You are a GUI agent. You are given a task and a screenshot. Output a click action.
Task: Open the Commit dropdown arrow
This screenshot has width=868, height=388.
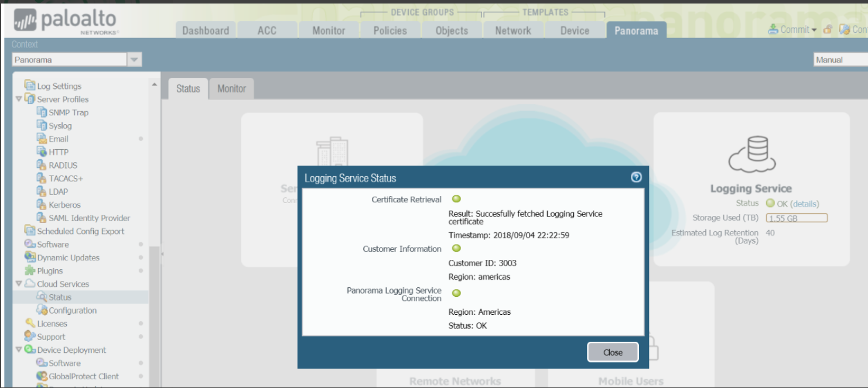tap(814, 30)
